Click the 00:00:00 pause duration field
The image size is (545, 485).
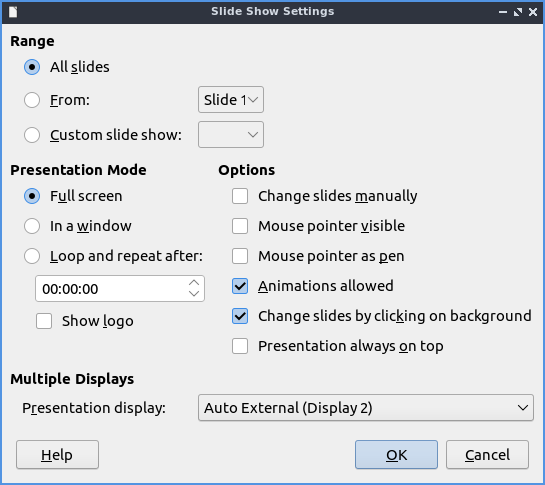click(x=111, y=289)
